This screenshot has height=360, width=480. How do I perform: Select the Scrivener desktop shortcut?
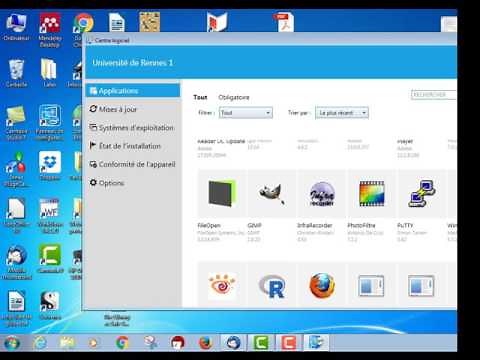[50, 306]
